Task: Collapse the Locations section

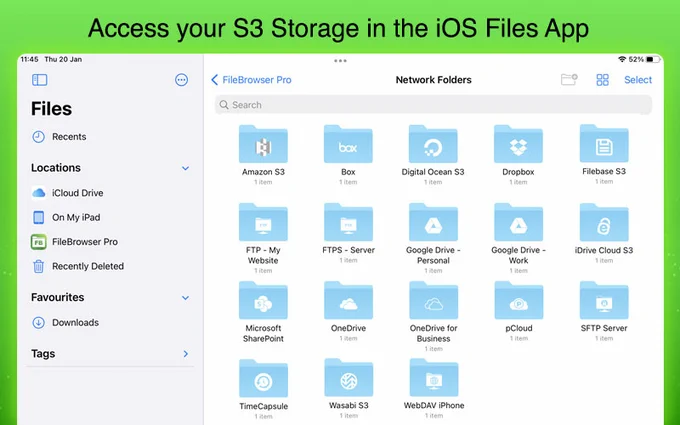Action: [185, 168]
